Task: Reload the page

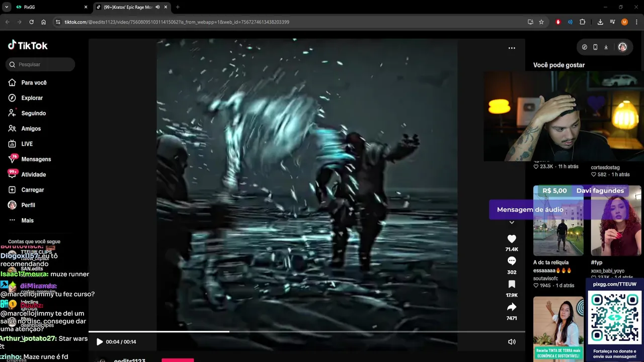Action: coord(31,22)
